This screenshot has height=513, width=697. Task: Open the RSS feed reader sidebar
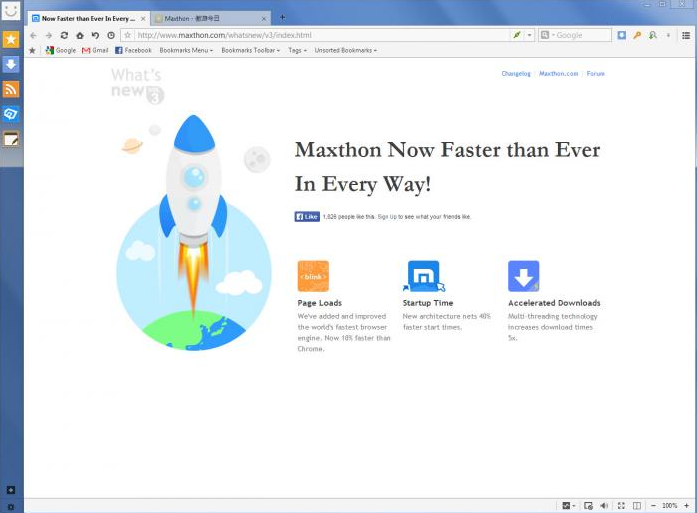pyautogui.click(x=11, y=89)
